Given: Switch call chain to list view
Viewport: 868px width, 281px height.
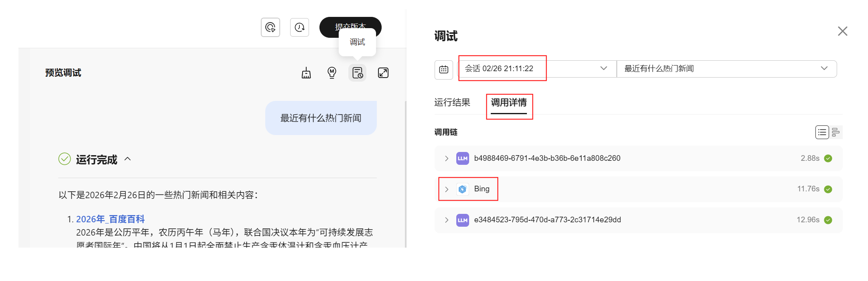Looking at the screenshot, I should tap(822, 132).
